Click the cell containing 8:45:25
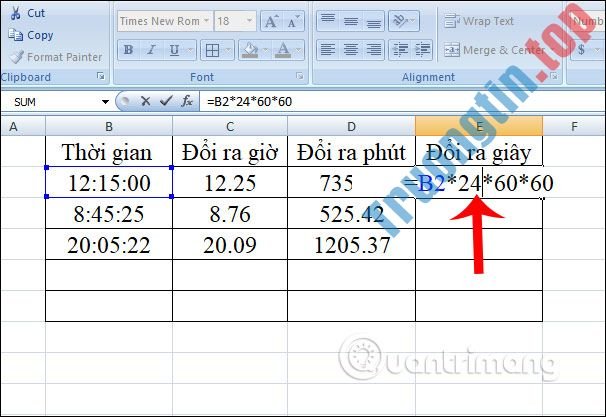 point(109,213)
